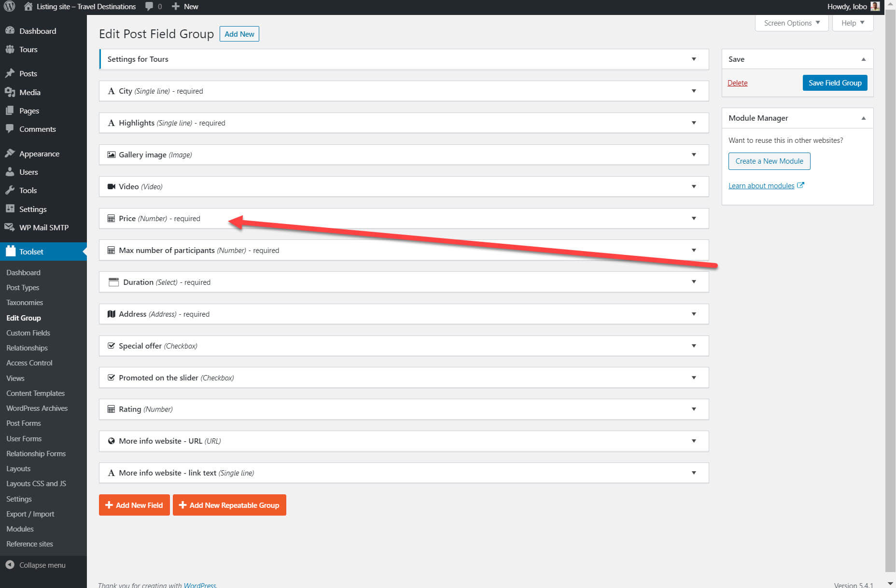Click the WordPress link in footer
This screenshot has height=588, width=896.
(199, 585)
